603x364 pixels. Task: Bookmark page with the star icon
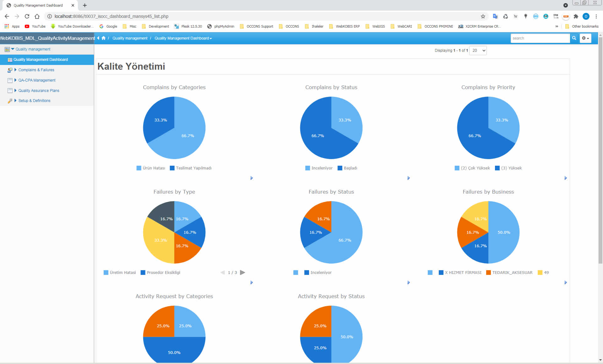(483, 16)
